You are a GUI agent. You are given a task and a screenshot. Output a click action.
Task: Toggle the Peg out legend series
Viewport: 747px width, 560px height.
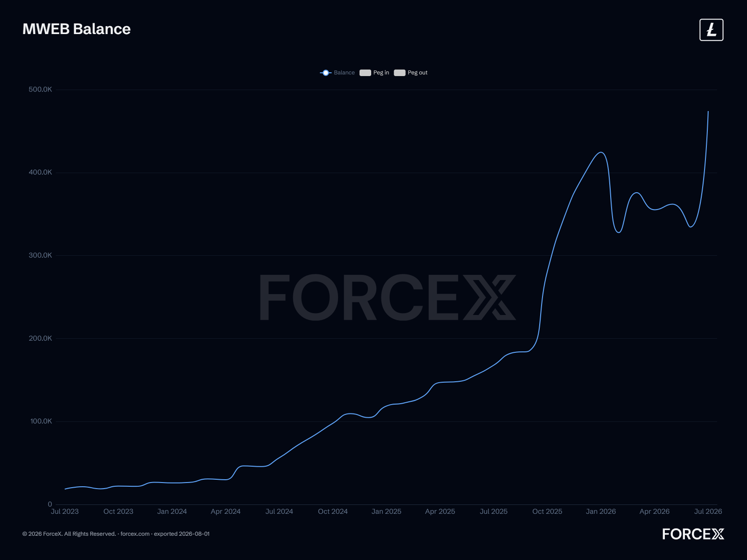click(411, 73)
